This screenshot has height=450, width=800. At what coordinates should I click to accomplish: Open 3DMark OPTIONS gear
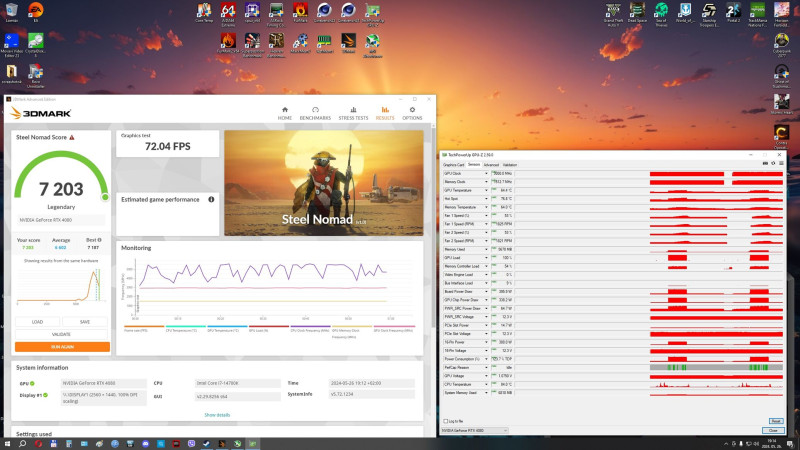[412, 113]
